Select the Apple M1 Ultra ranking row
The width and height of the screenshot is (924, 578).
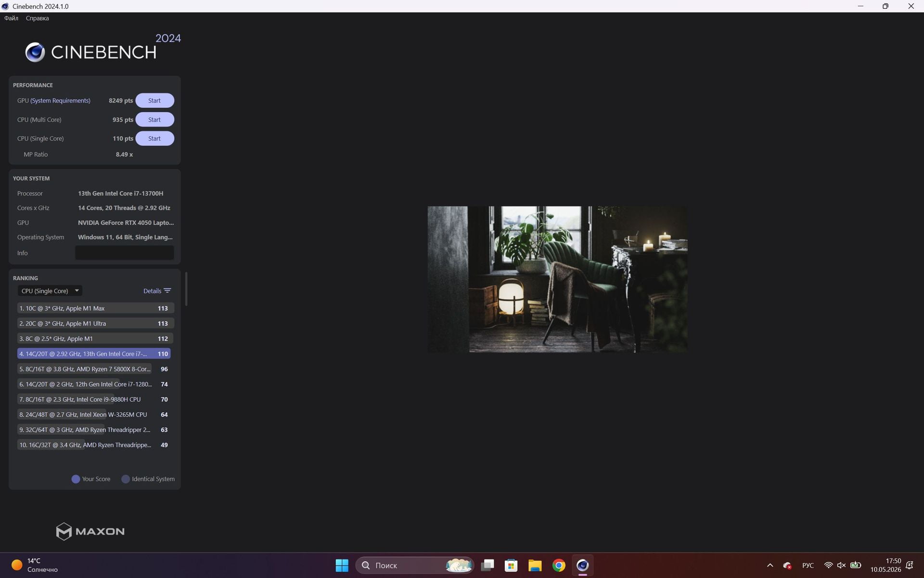point(95,324)
